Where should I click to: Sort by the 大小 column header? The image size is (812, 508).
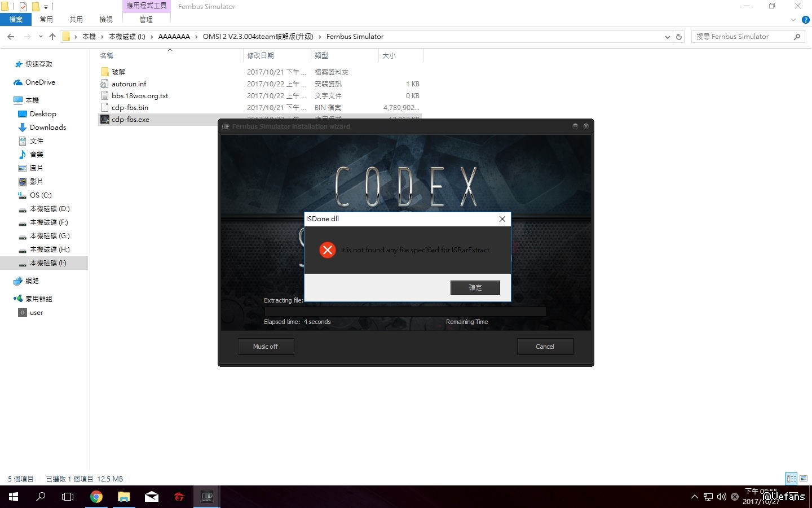pyautogui.click(x=389, y=56)
